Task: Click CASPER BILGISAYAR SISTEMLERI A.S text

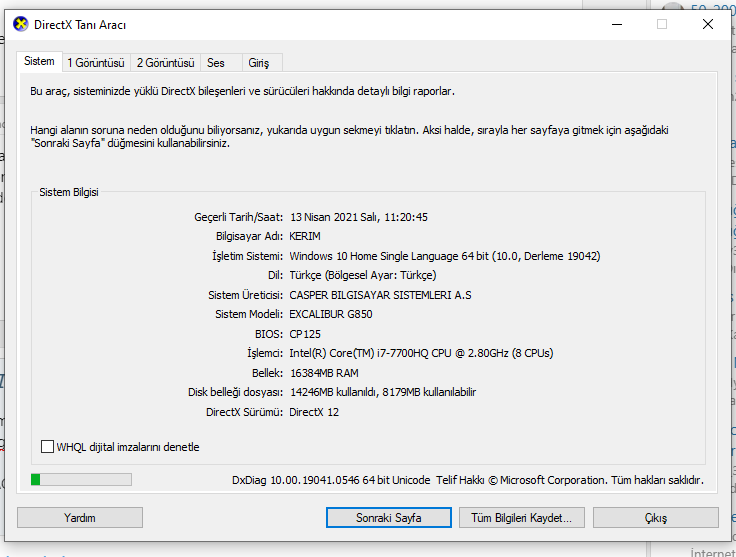Action: pos(380,295)
